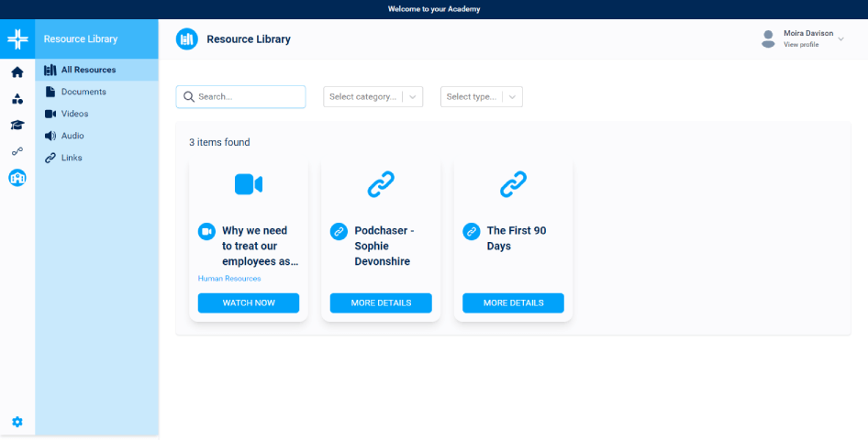
Task: Expand the Select category dropdown
Action: click(373, 96)
